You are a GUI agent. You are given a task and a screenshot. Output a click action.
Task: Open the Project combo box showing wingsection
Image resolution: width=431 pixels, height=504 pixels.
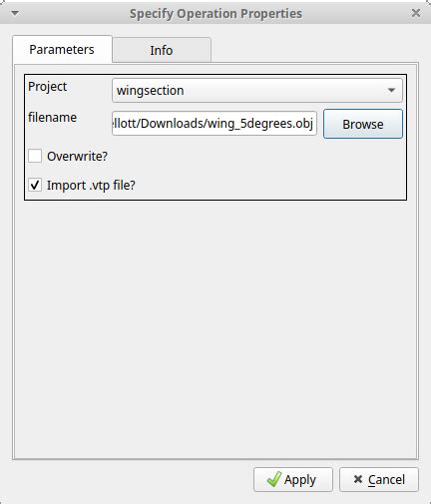pos(257,90)
